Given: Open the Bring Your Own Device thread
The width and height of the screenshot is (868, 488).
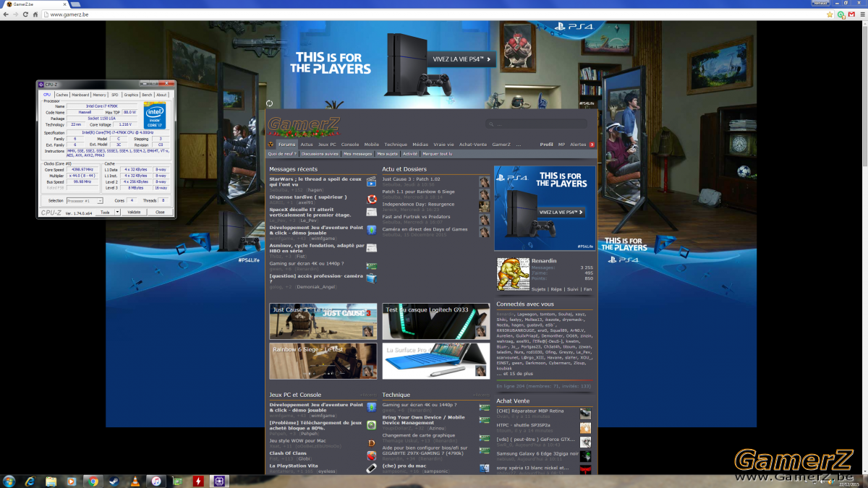Looking at the screenshot, I should [x=423, y=420].
